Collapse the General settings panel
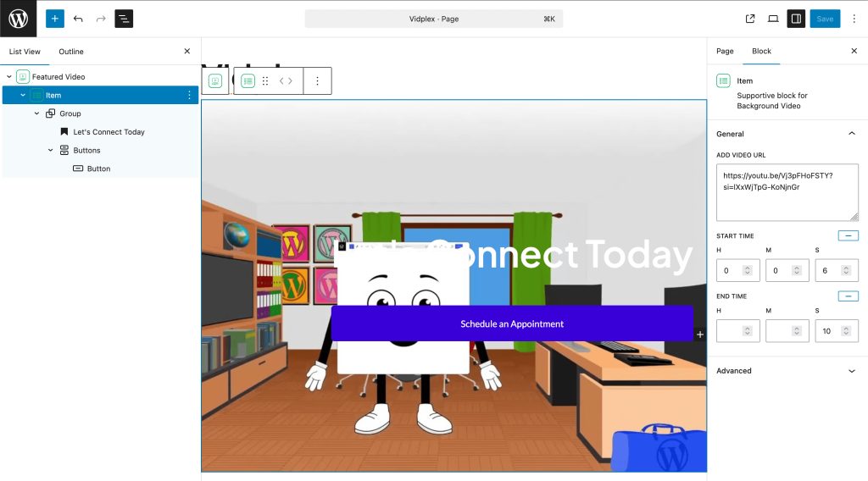Image resolution: width=868 pixels, height=481 pixels. tap(852, 134)
